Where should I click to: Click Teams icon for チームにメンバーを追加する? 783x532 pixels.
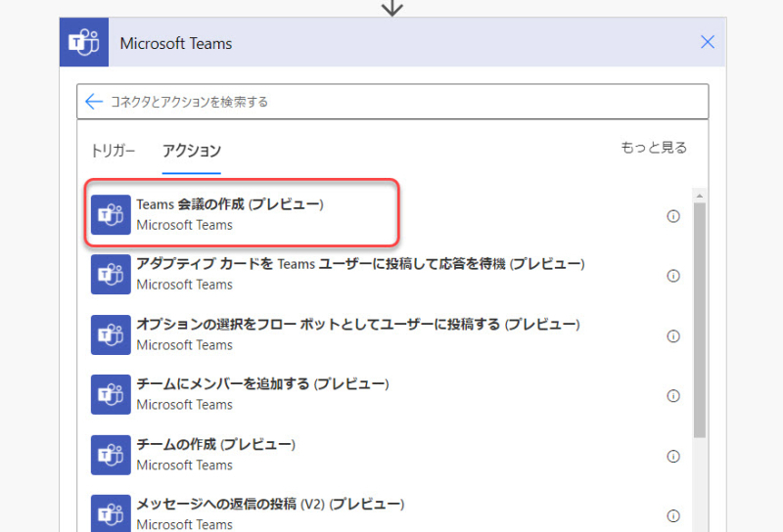click(111, 394)
